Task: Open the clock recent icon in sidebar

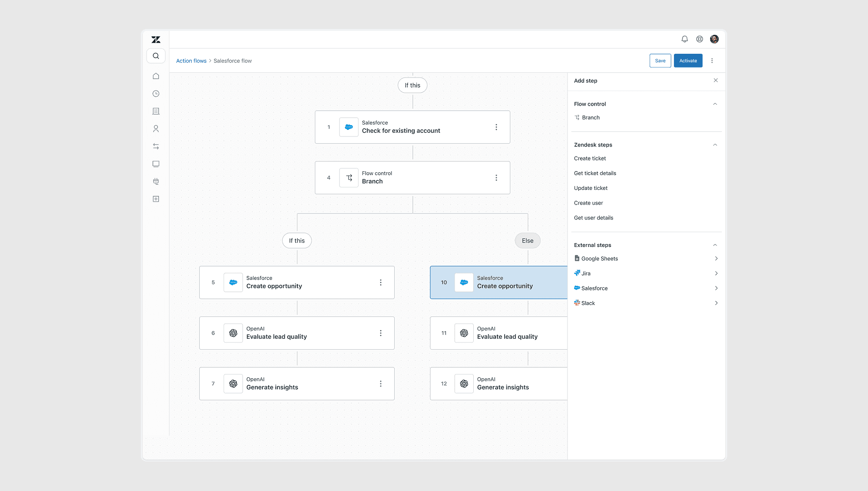Action: (156, 94)
